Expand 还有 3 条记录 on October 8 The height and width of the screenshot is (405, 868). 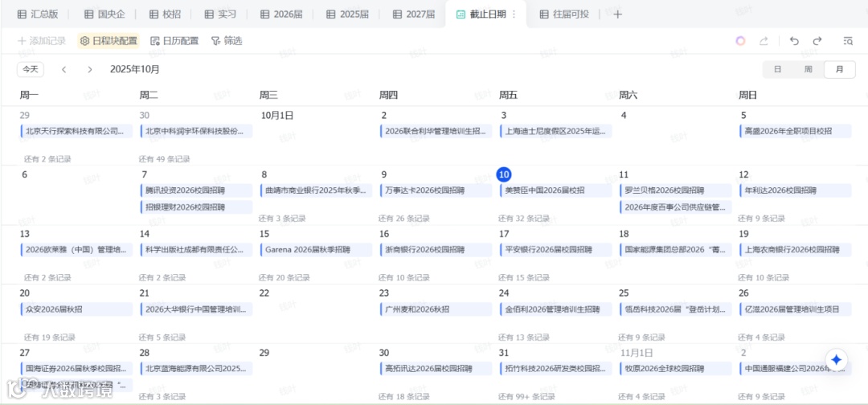pos(282,218)
